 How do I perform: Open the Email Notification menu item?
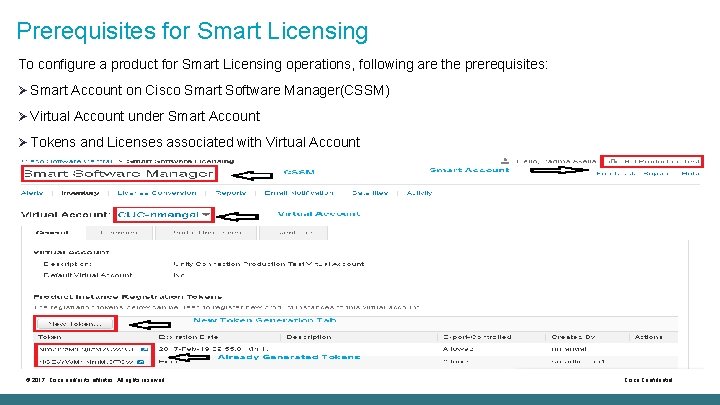299,193
